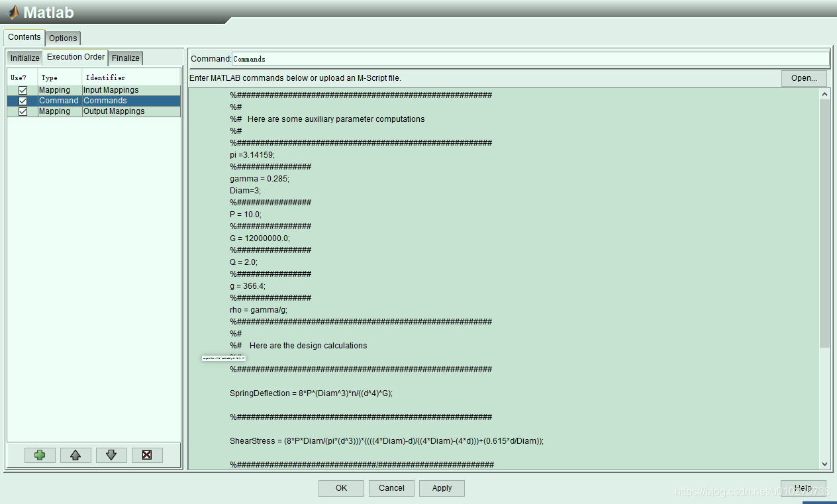Image resolution: width=837 pixels, height=504 pixels.
Task: Toggle the Use checkbox for the Commands row
Action: pyautogui.click(x=23, y=101)
